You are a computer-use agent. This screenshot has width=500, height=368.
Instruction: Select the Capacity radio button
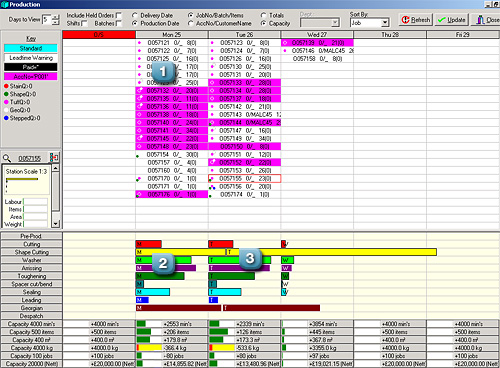263,23
